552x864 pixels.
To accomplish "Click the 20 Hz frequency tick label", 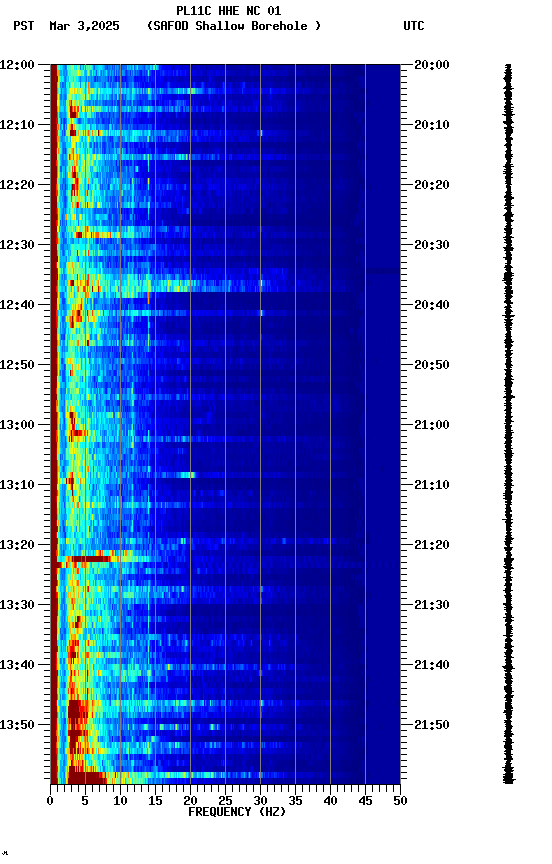I will pos(190,802).
